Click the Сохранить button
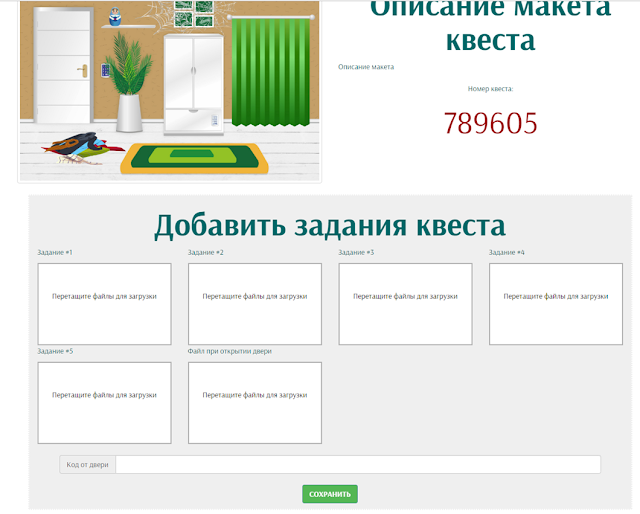The height and width of the screenshot is (514, 640). point(330,494)
